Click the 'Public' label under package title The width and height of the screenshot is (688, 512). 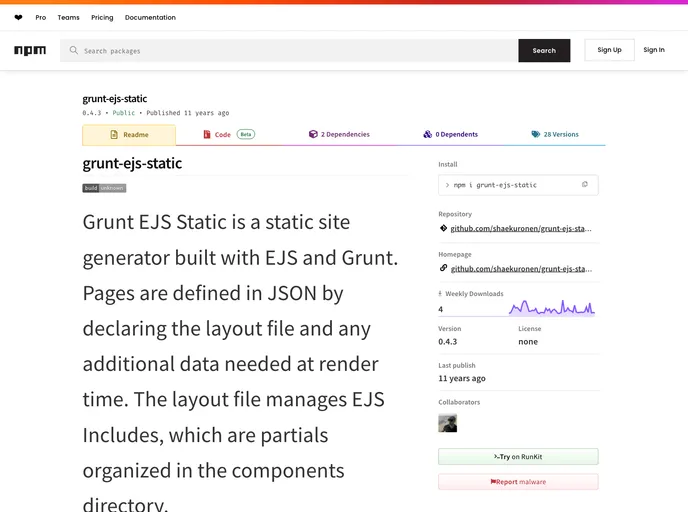pos(124,113)
